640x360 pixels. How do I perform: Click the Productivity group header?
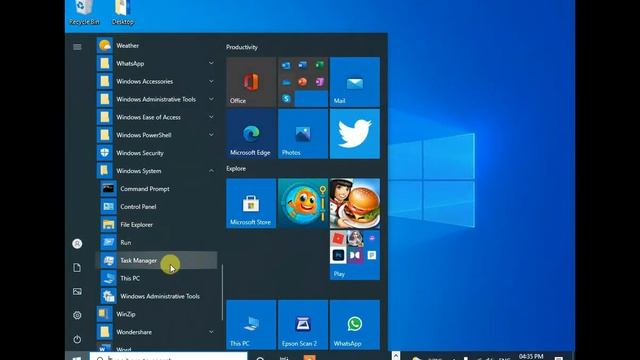point(242,47)
